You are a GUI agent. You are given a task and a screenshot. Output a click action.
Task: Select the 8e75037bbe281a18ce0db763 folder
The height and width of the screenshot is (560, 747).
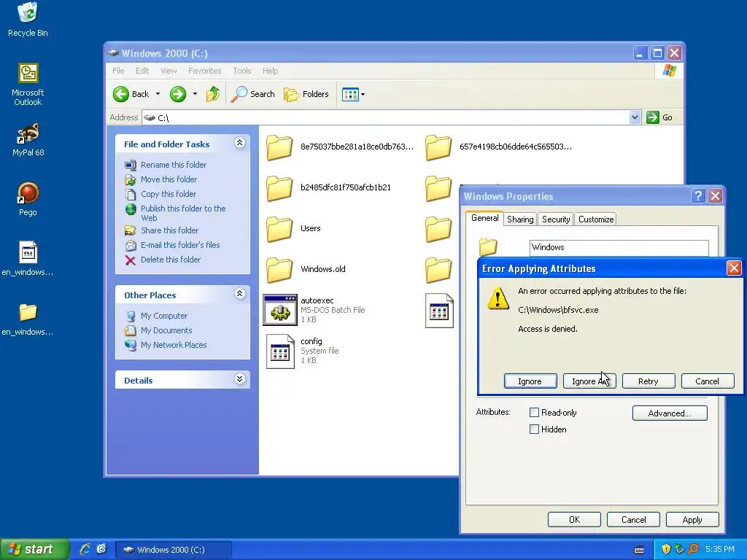[340, 147]
